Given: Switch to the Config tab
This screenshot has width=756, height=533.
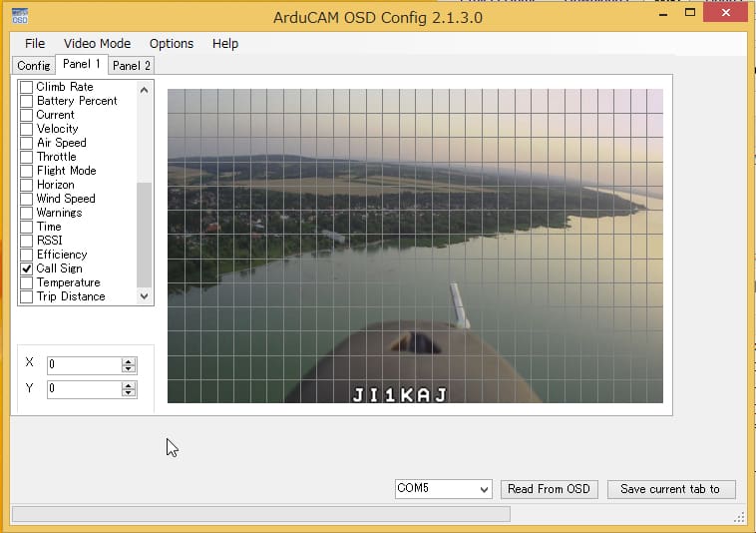Looking at the screenshot, I should point(33,66).
